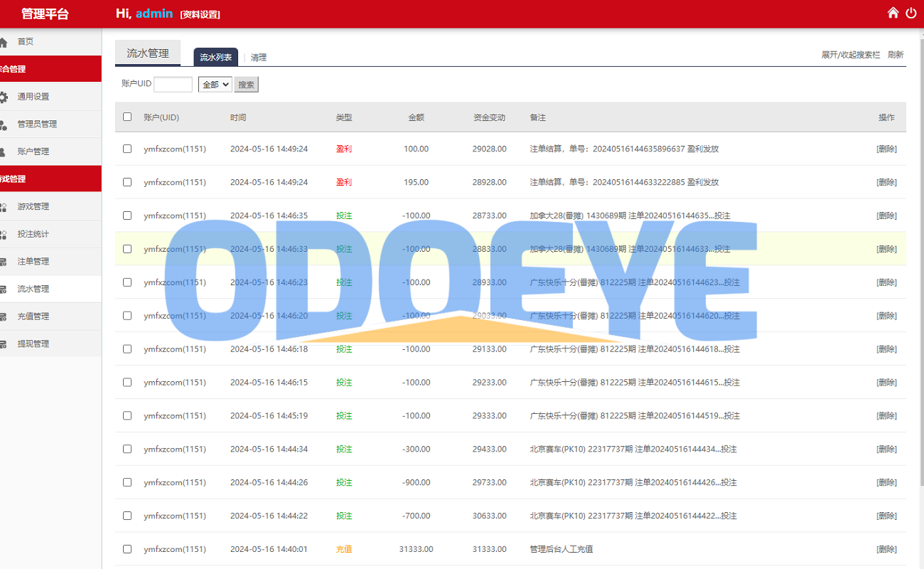Image resolution: width=924 pixels, height=569 pixels.
Task: Delete the 14:46:23 record
Action: [886, 283]
